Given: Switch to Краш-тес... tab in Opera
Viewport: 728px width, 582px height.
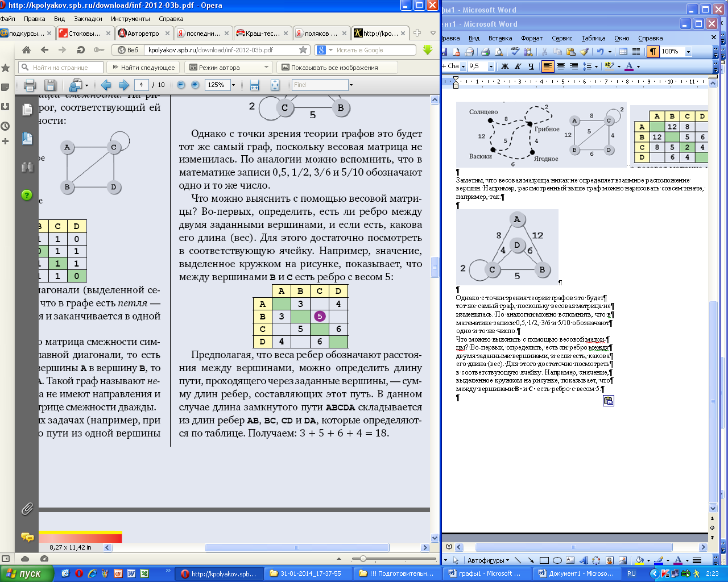Looking at the screenshot, I should [263, 33].
